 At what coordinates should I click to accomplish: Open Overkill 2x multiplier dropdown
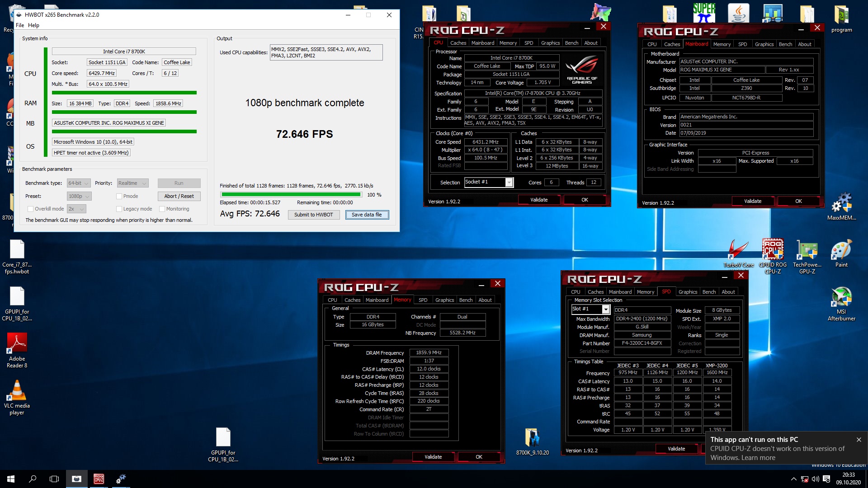(x=76, y=209)
